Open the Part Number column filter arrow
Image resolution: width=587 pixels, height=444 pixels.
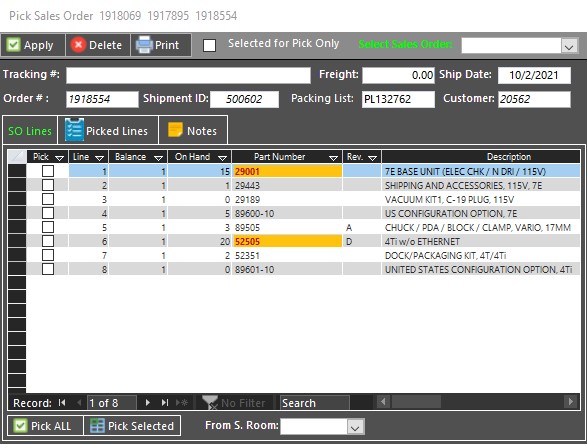(333, 158)
